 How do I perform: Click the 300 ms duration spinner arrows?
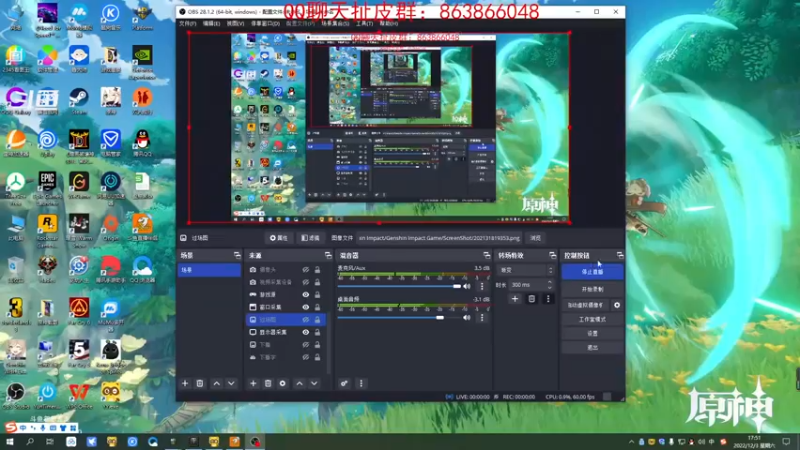point(549,285)
